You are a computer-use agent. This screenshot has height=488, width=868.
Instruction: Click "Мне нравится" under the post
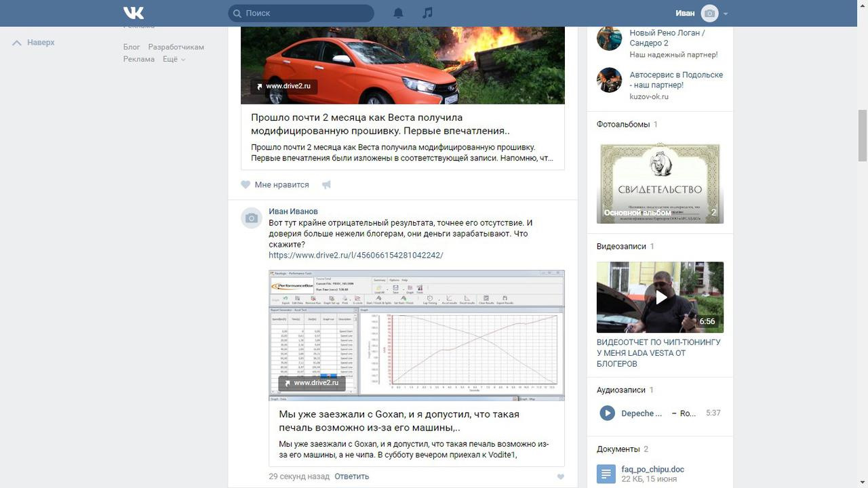(281, 184)
